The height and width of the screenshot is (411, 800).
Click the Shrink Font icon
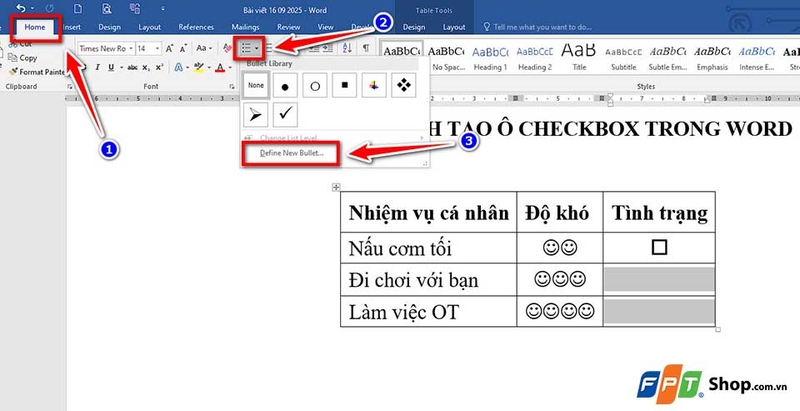tap(183, 48)
